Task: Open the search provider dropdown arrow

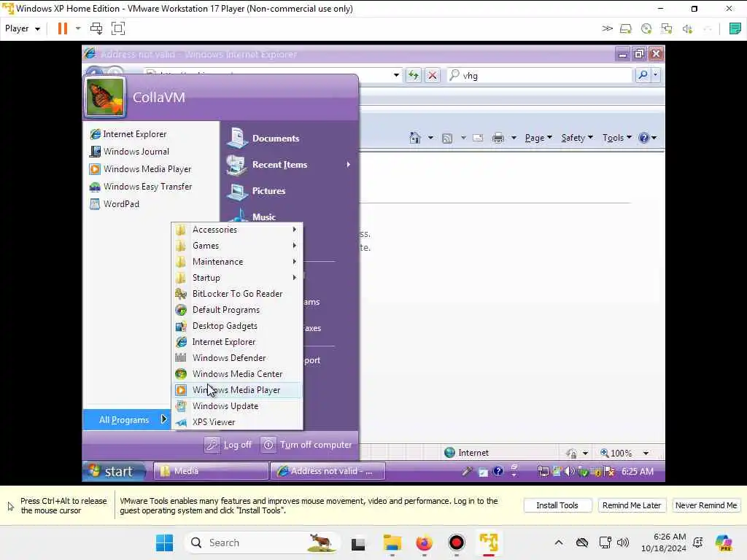Action: 656,75
